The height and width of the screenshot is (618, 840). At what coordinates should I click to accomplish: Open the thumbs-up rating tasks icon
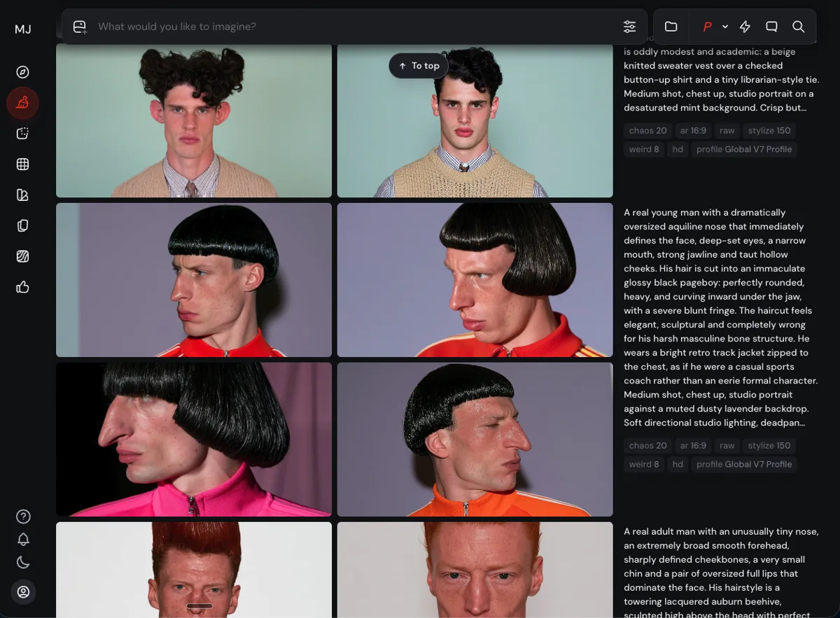[22, 287]
